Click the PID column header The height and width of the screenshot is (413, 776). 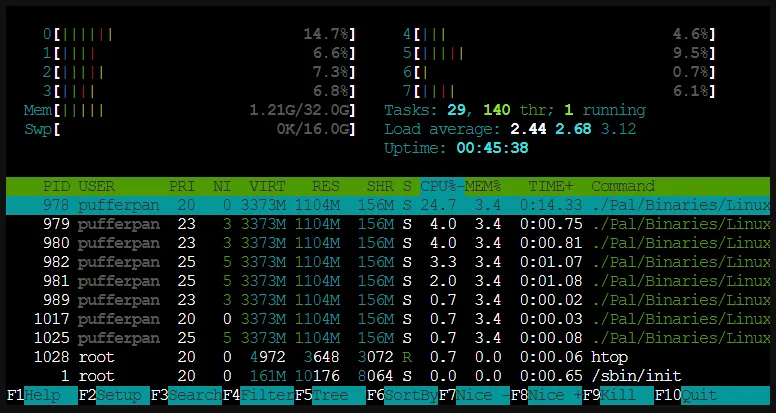pos(56,186)
